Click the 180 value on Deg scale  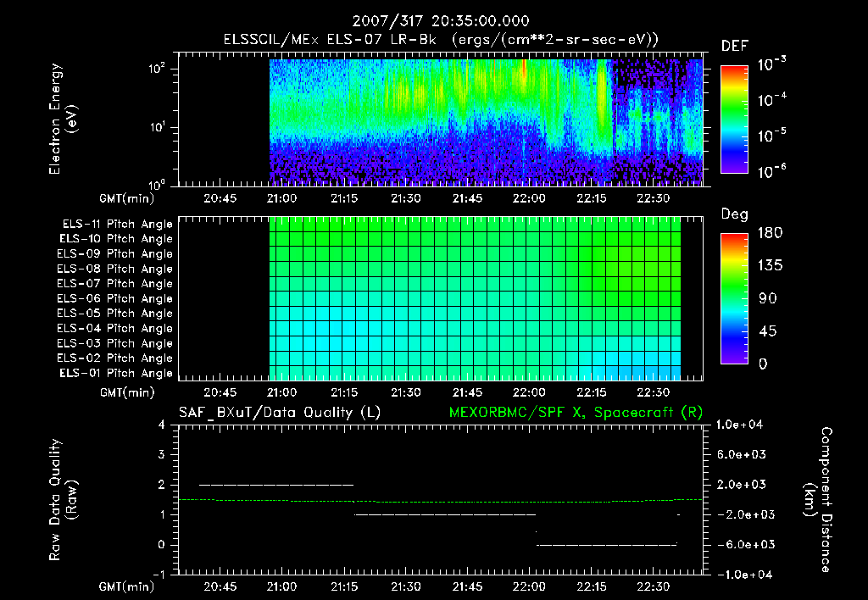click(770, 233)
